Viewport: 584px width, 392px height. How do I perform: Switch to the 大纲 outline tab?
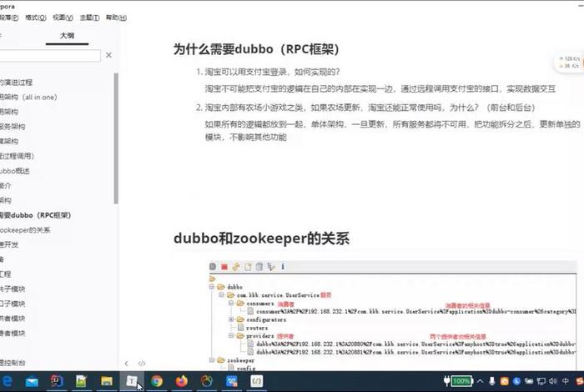[x=67, y=36]
